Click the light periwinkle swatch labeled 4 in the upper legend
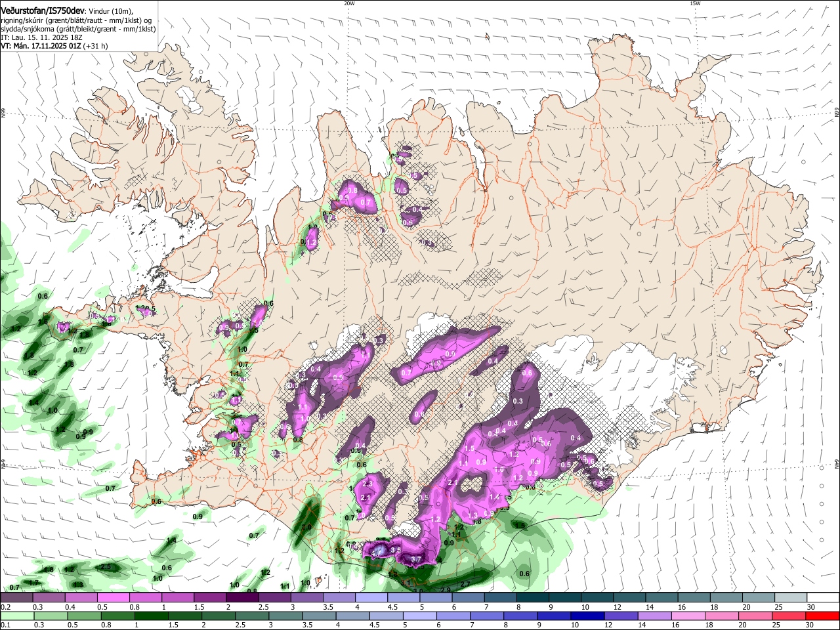Image resolution: width=840 pixels, height=630 pixels. pos(371,598)
